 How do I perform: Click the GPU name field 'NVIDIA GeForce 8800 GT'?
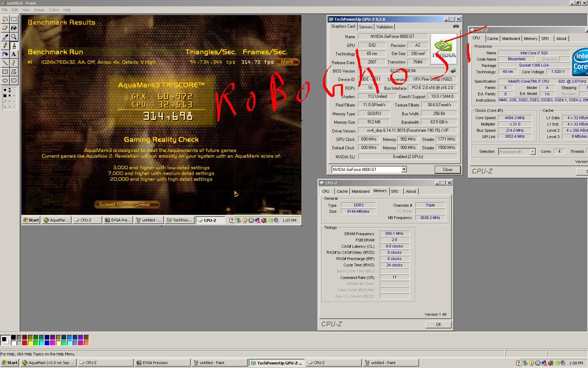coord(392,36)
